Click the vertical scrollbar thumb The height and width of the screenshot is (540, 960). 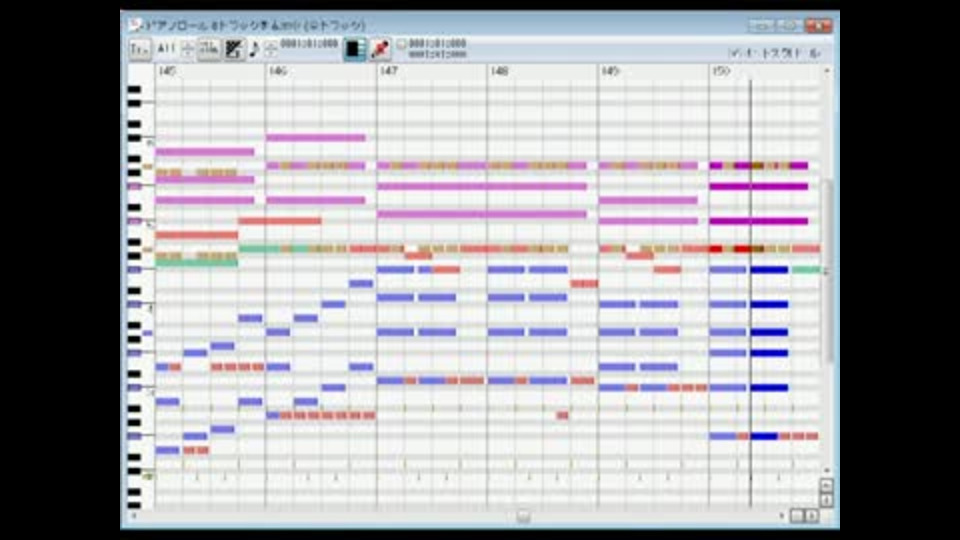[827, 272]
